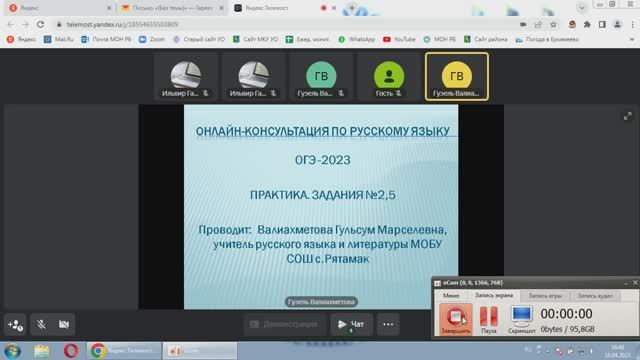Viewport: 640px width, 360px height.
Task: Open the Chrome profile avatar icon
Action: coord(617,24)
